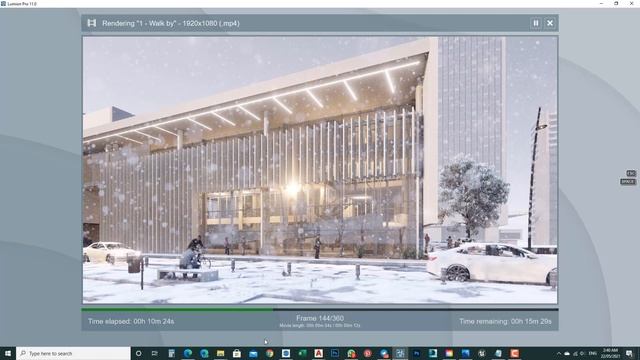This screenshot has width=640, height=360.
Task: Open Excel from the taskbar
Action: point(302,353)
